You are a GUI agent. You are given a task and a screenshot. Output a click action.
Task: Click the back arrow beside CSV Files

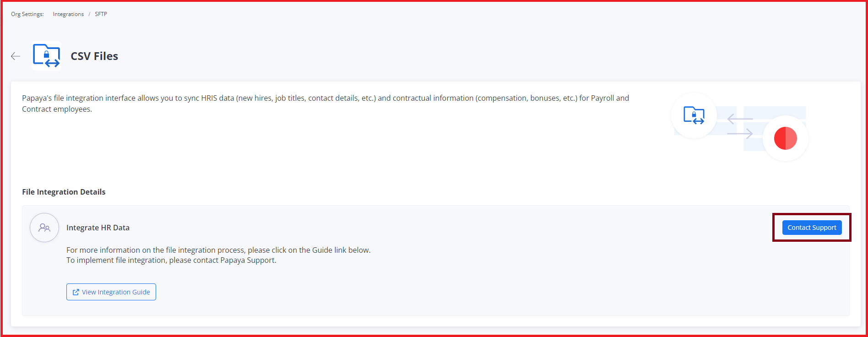16,56
